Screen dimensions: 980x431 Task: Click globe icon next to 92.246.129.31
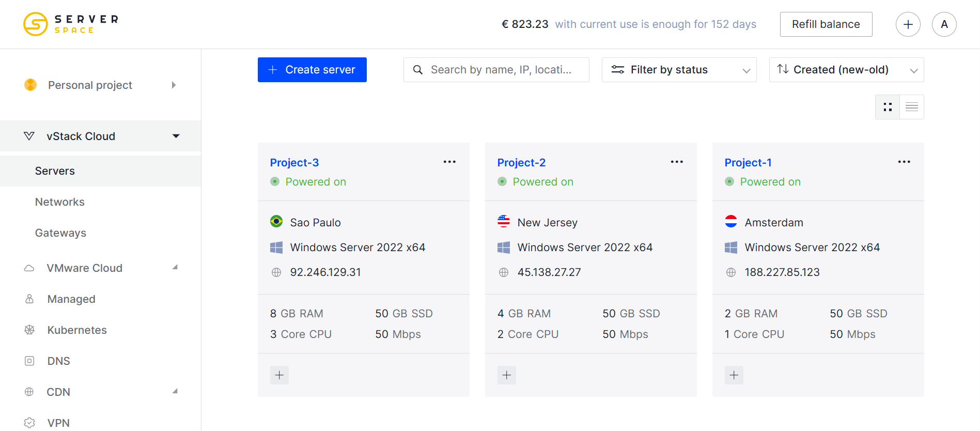pos(276,272)
